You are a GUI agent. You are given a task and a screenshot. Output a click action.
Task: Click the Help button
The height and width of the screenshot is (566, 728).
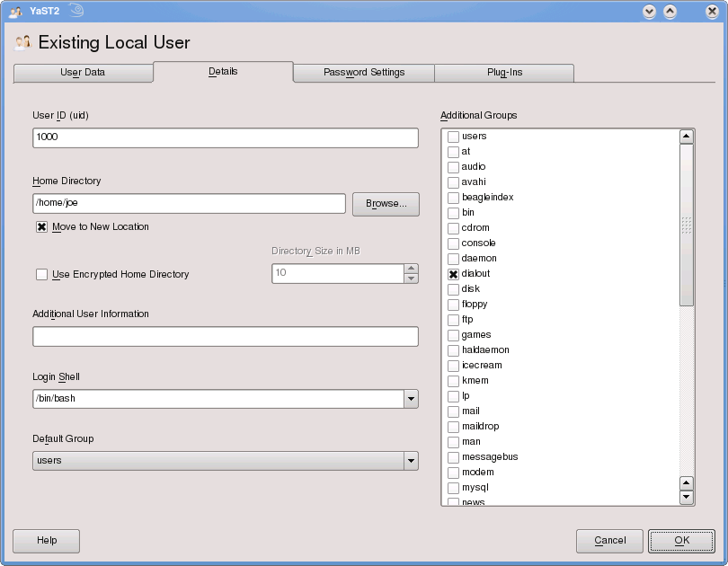[x=47, y=541]
